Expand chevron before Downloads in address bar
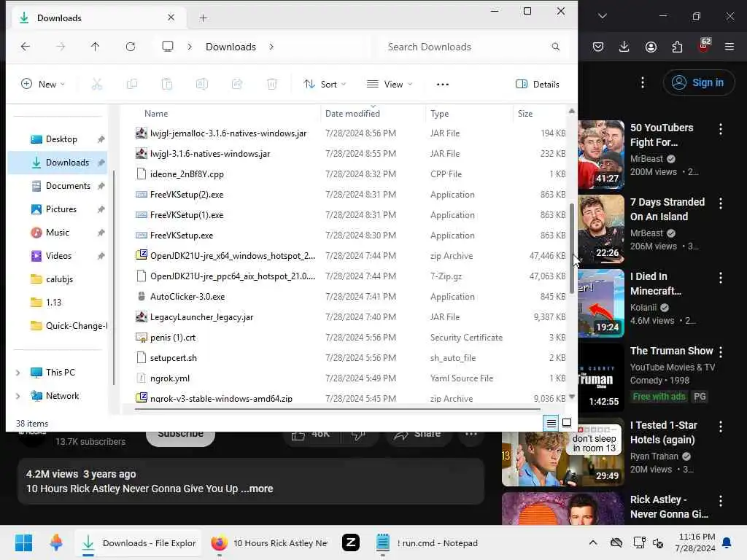 [x=190, y=47]
